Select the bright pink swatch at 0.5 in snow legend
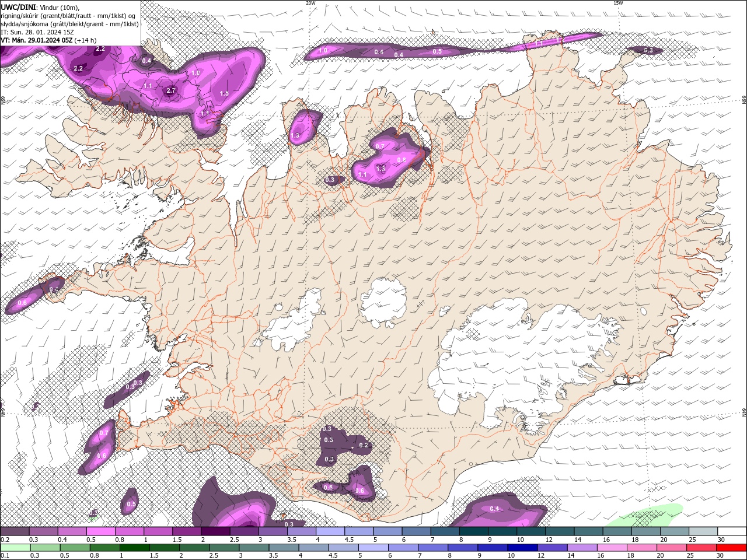This screenshot has height=560, width=747. click(x=100, y=531)
